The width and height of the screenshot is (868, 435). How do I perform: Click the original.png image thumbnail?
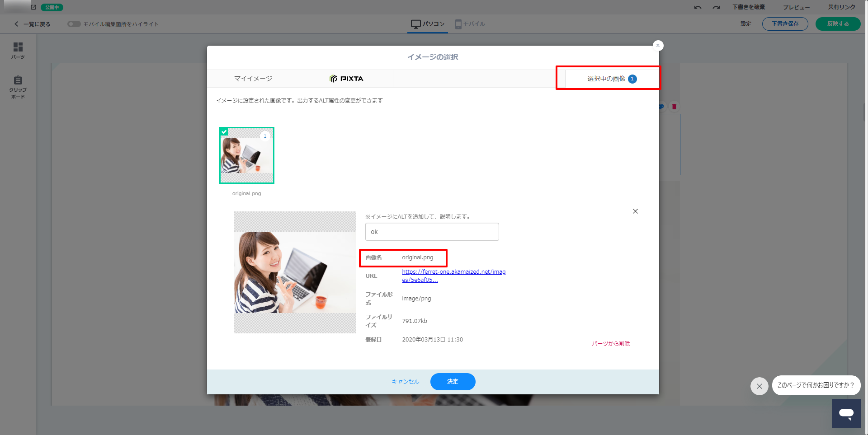[x=247, y=155]
